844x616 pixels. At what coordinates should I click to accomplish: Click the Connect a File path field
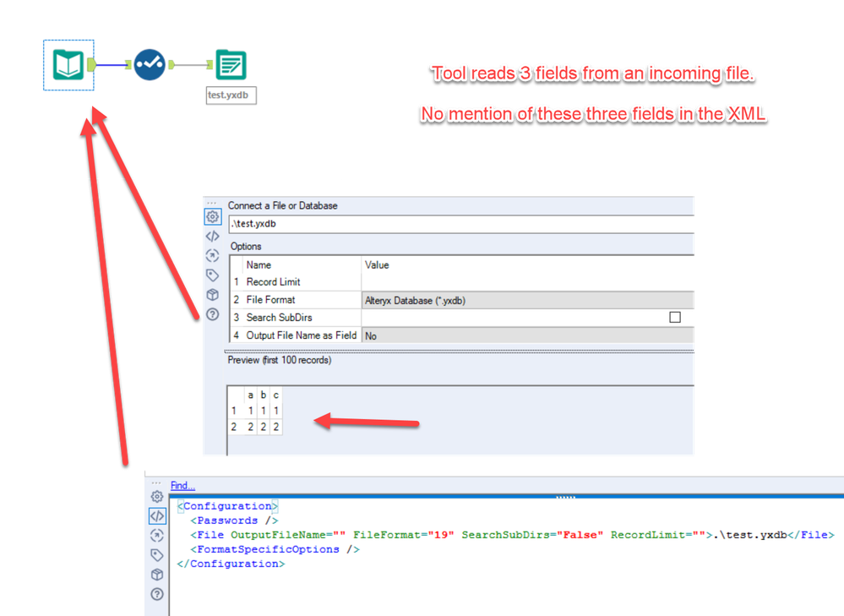[461, 224]
